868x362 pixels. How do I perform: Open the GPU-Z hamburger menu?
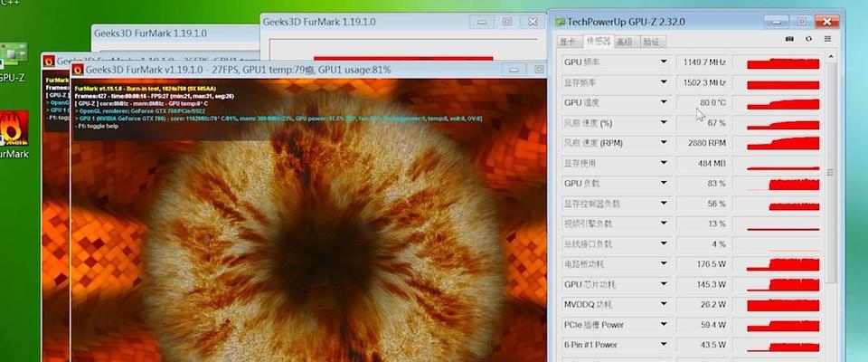point(827,39)
